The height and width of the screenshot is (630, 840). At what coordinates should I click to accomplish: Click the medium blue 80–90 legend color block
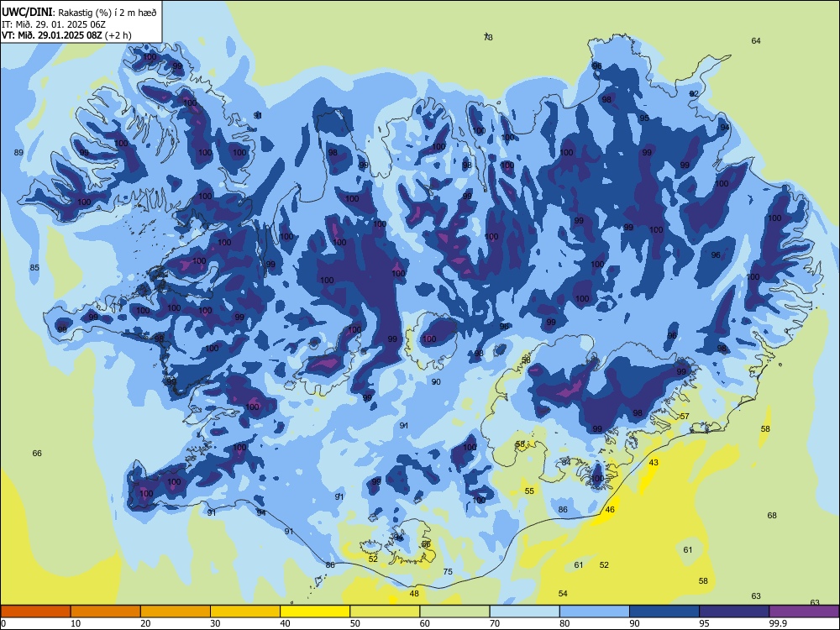[x=594, y=612]
